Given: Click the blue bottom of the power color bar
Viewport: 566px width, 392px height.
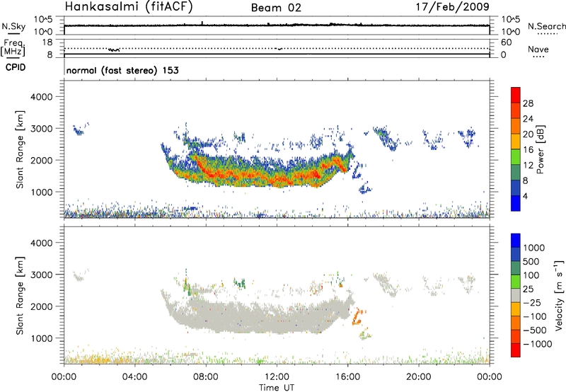Looking at the screenshot, I should click(516, 203).
